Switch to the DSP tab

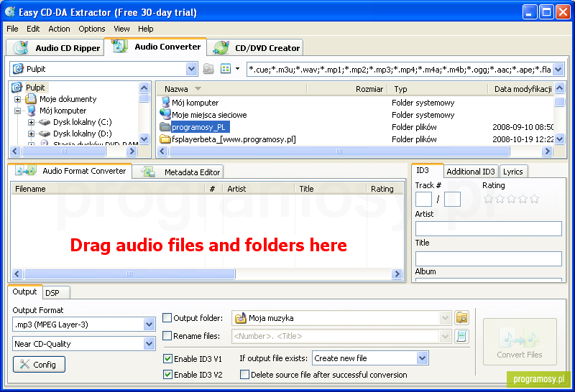click(56, 293)
